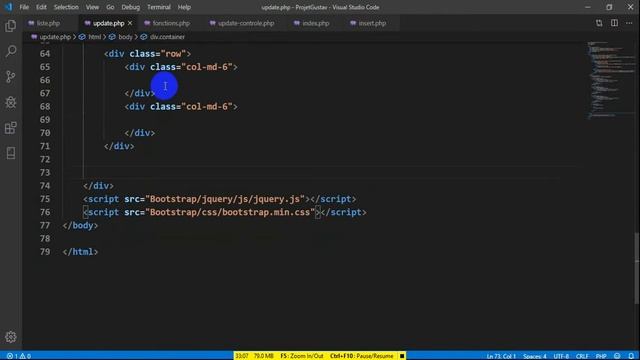Open the Debug view in activity bar
The image size is (640, 360).
[11, 102]
